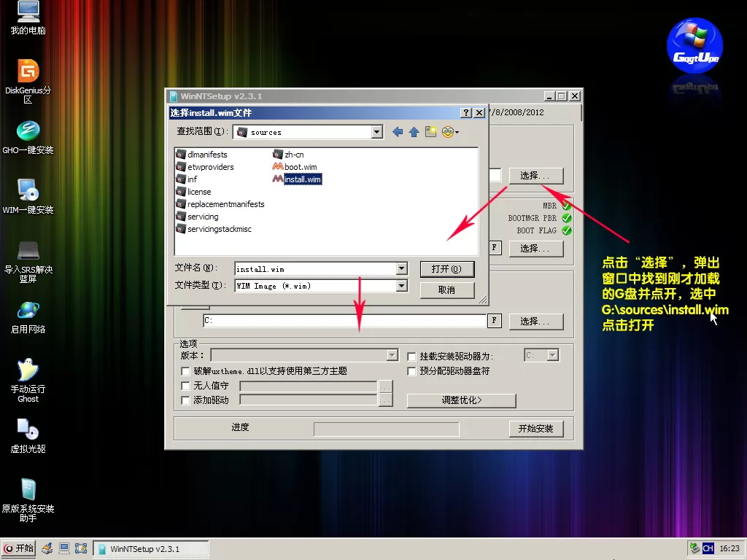Open the file type WIM Image dropdown
The height and width of the screenshot is (560, 747).
point(401,286)
